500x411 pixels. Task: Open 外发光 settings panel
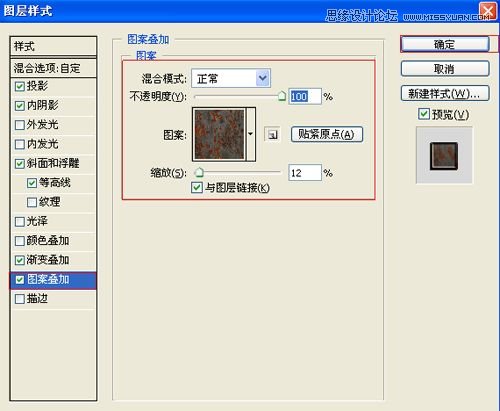(x=43, y=125)
